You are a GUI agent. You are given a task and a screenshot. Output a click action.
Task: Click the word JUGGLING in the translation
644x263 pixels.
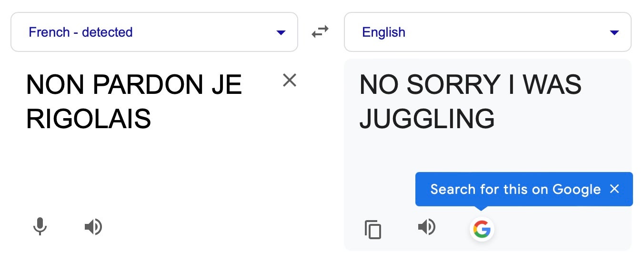click(x=427, y=119)
